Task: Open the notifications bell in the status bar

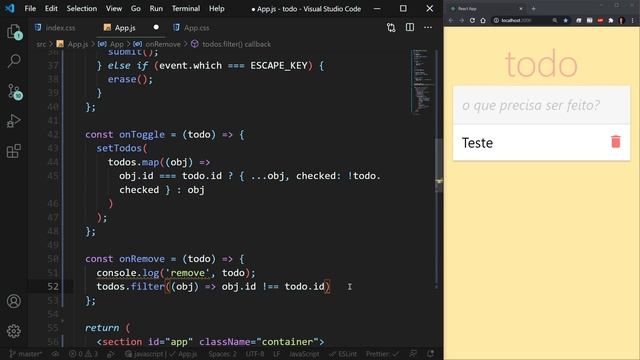Action: click(430, 354)
